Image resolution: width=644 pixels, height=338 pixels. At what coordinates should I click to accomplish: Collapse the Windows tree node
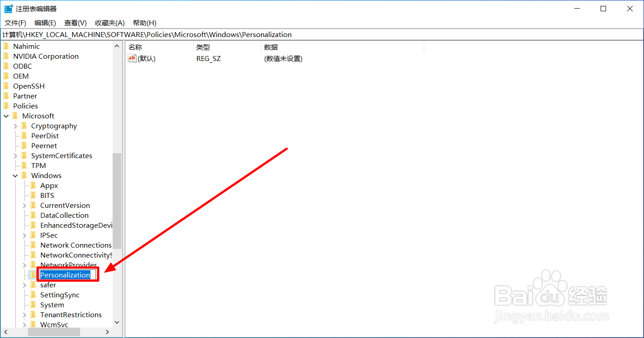pyautogui.click(x=15, y=175)
